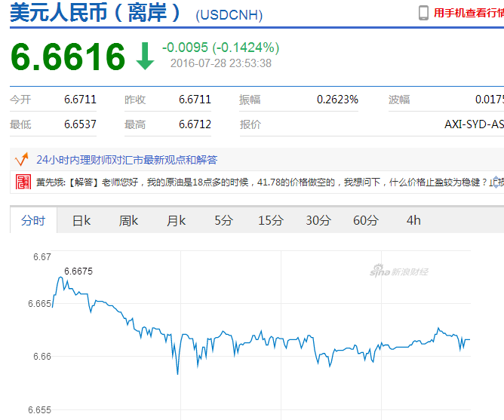This screenshot has width=504, height=420.
Task: Open the 月k chart tab
Action: pyautogui.click(x=176, y=220)
